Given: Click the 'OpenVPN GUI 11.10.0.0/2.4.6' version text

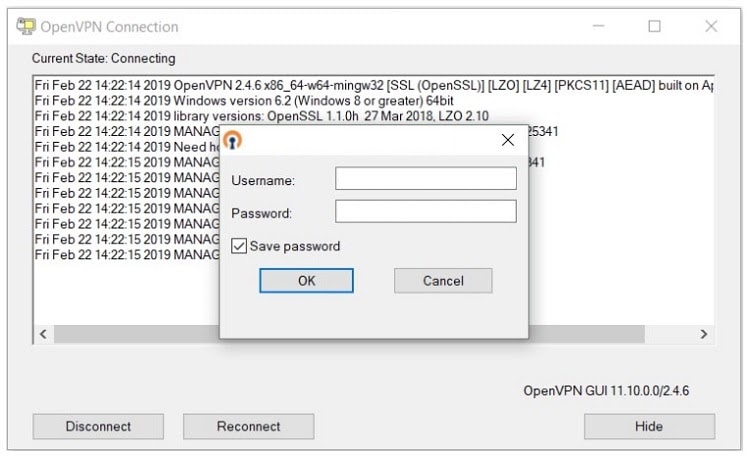Looking at the screenshot, I should tap(606, 391).
